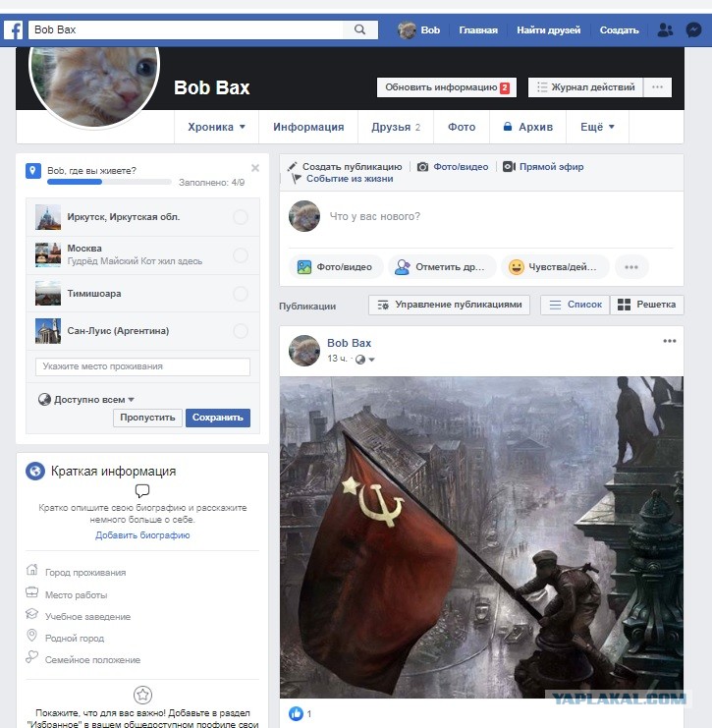Open the Информация tab

click(x=308, y=127)
